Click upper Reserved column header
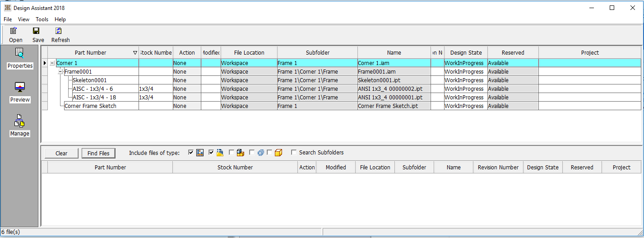 pos(513,53)
